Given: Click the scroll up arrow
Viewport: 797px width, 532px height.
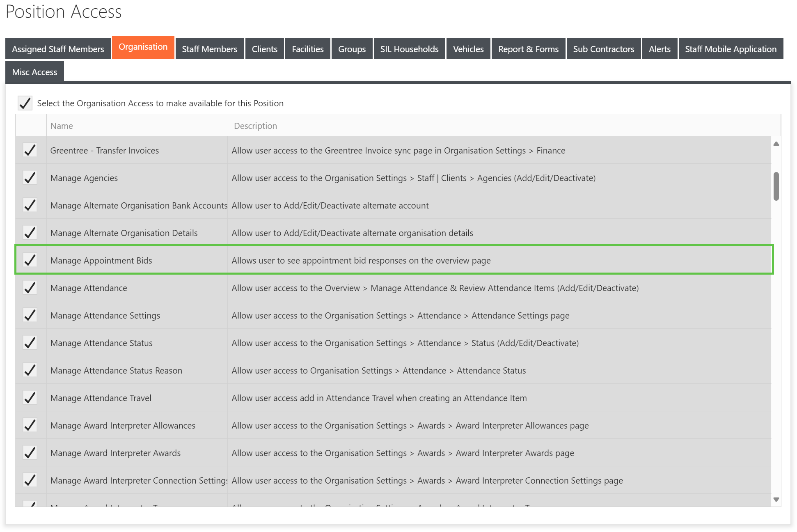Looking at the screenshot, I should (776, 144).
